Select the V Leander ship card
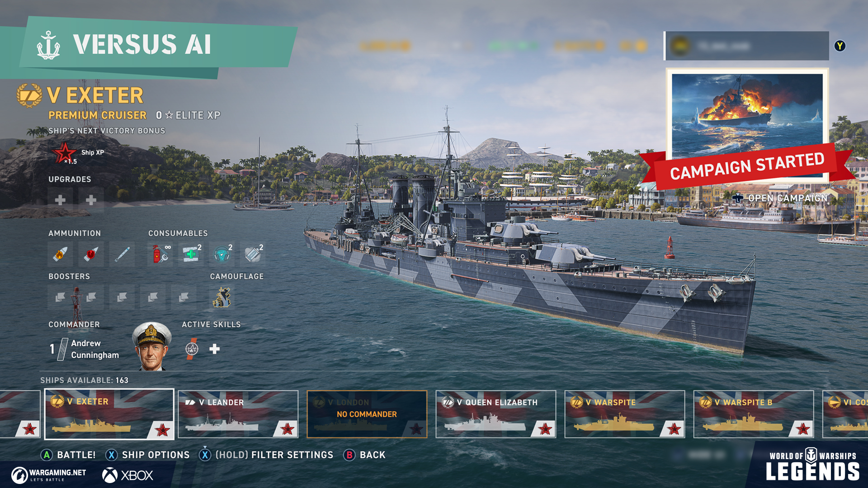This screenshot has width=868, height=488. coord(238,414)
